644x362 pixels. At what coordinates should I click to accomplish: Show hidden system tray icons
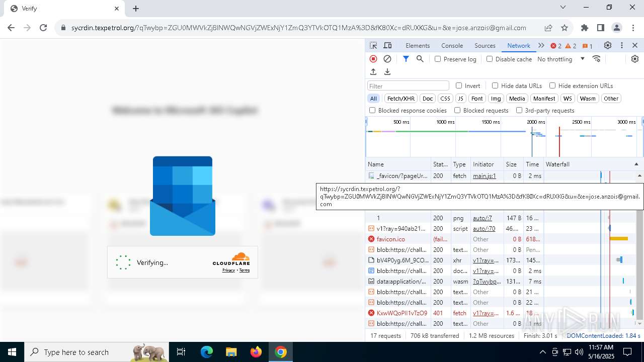(542, 352)
